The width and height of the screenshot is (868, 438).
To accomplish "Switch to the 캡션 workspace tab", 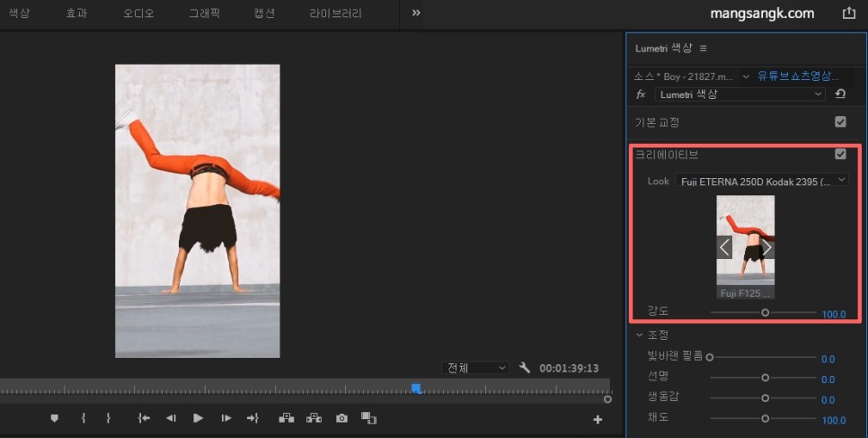I will (264, 13).
